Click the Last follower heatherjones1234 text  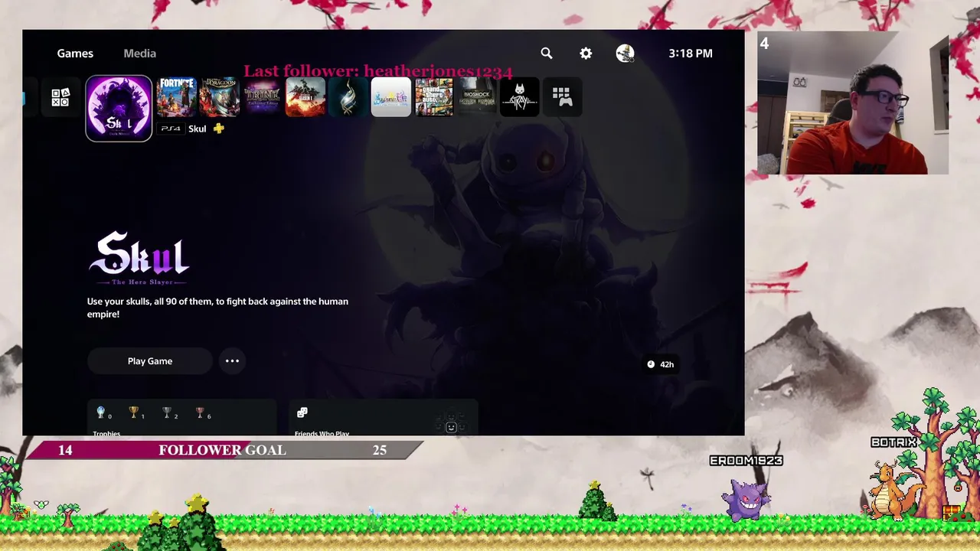coord(378,71)
